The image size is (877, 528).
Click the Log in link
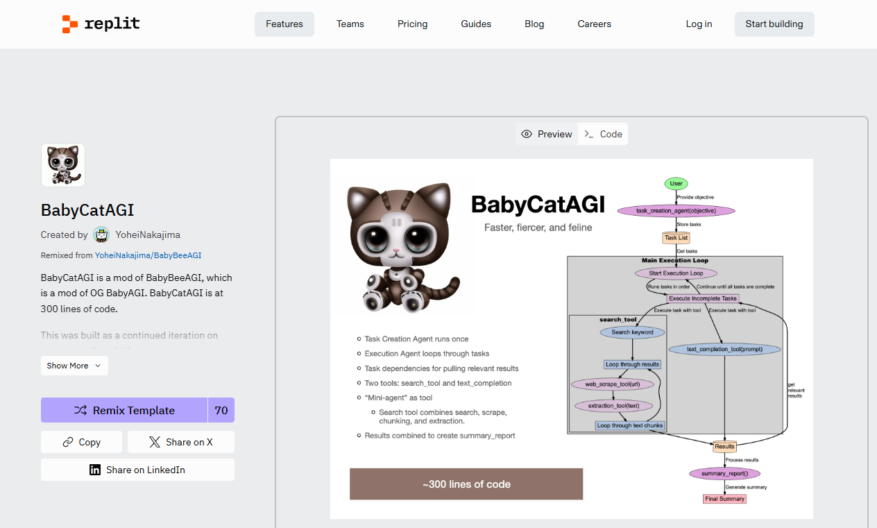pyautogui.click(x=699, y=24)
